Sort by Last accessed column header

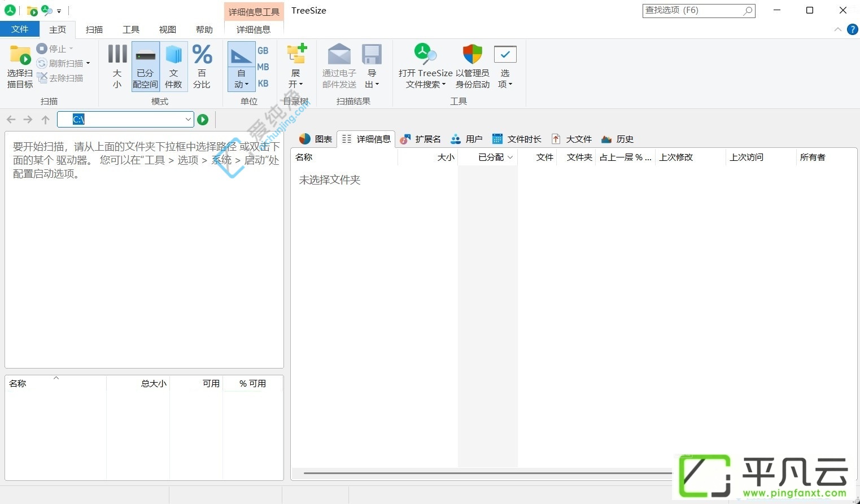761,157
